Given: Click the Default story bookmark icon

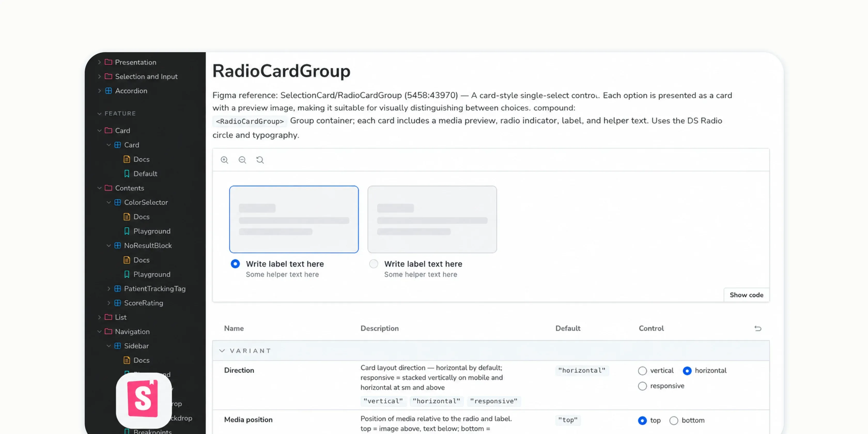Looking at the screenshot, I should pos(127,174).
